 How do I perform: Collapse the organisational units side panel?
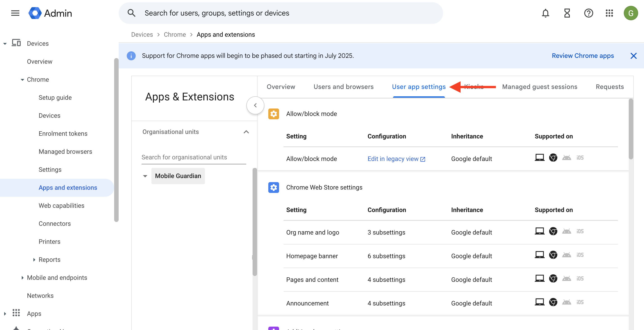point(255,105)
